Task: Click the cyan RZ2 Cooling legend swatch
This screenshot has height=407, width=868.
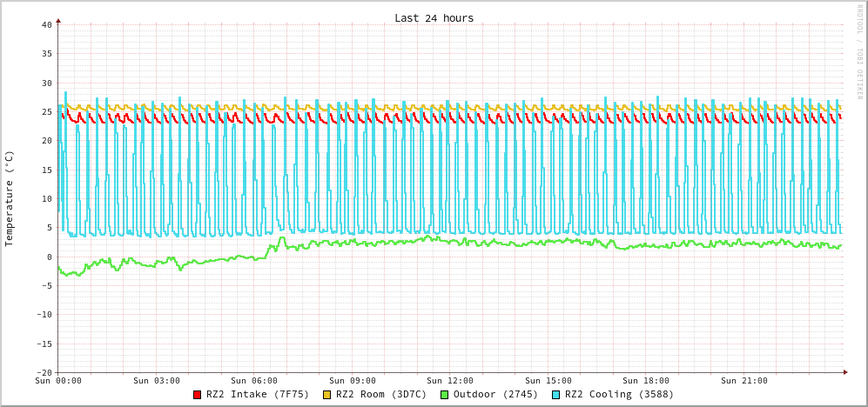Action: [556, 395]
